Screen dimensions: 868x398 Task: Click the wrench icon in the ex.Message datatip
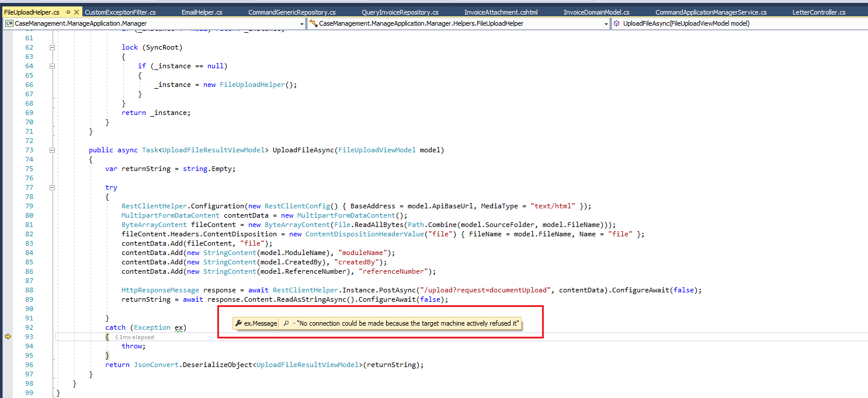tap(238, 323)
